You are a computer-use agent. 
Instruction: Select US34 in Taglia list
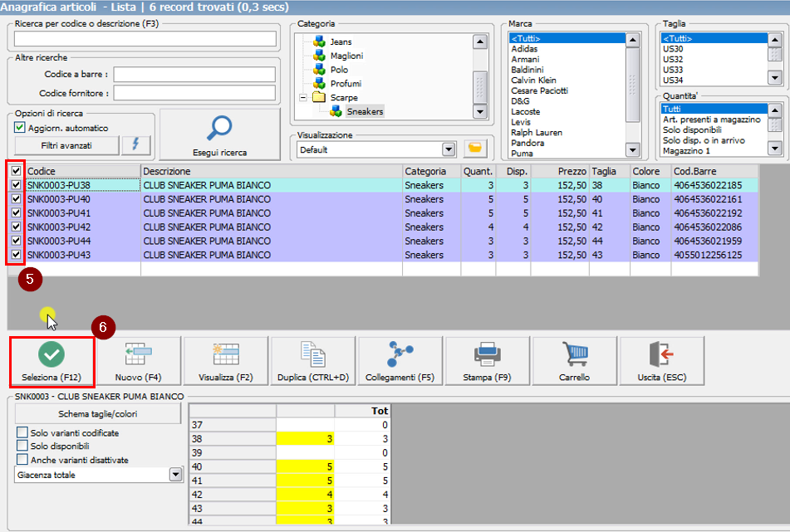pos(673,80)
